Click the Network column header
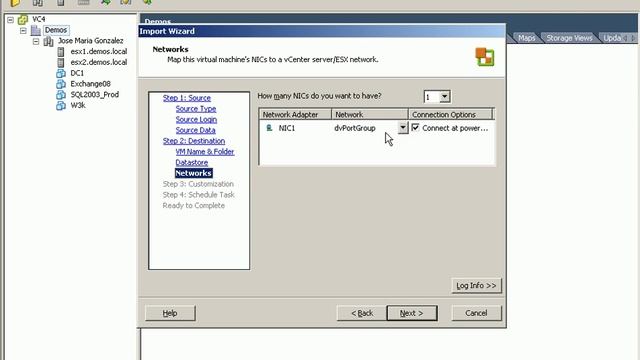Viewport: 640px width, 360px height. pos(370,115)
